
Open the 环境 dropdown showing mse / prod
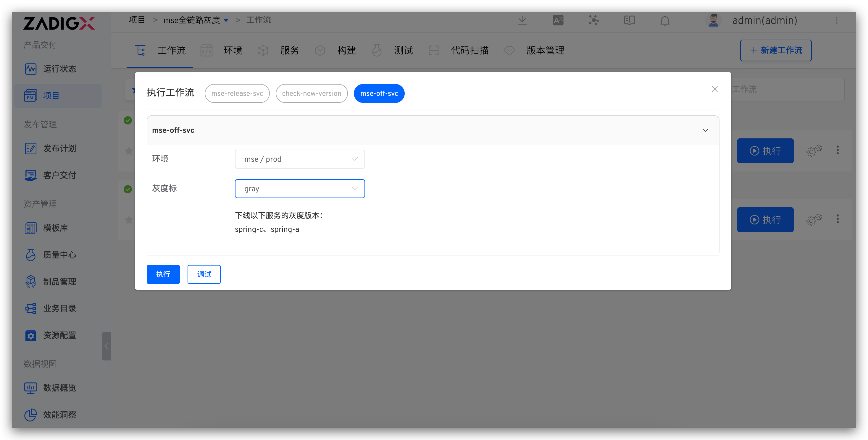[300, 159]
